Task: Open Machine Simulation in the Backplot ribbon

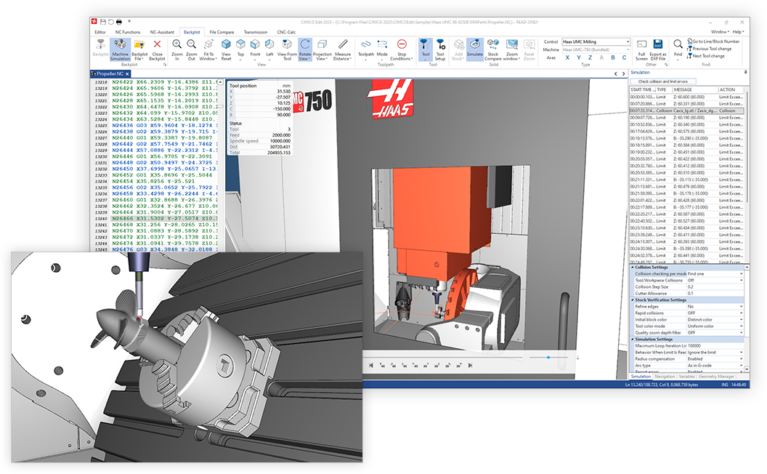Action: (x=120, y=47)
